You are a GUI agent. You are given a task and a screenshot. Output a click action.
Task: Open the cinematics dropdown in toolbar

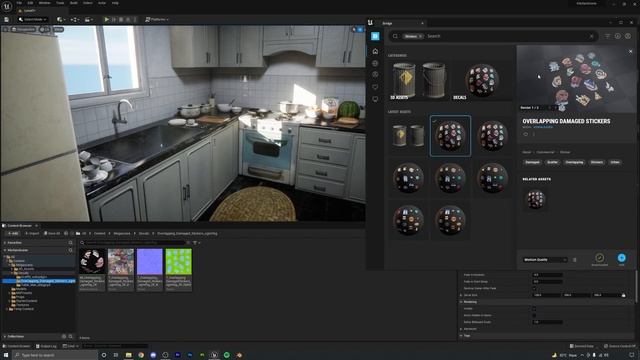coord(88,19)
